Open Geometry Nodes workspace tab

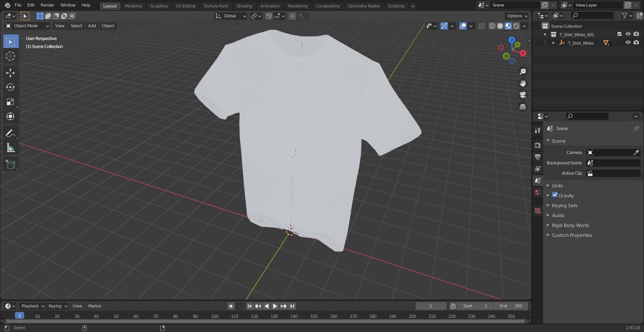tap(363, 6)
